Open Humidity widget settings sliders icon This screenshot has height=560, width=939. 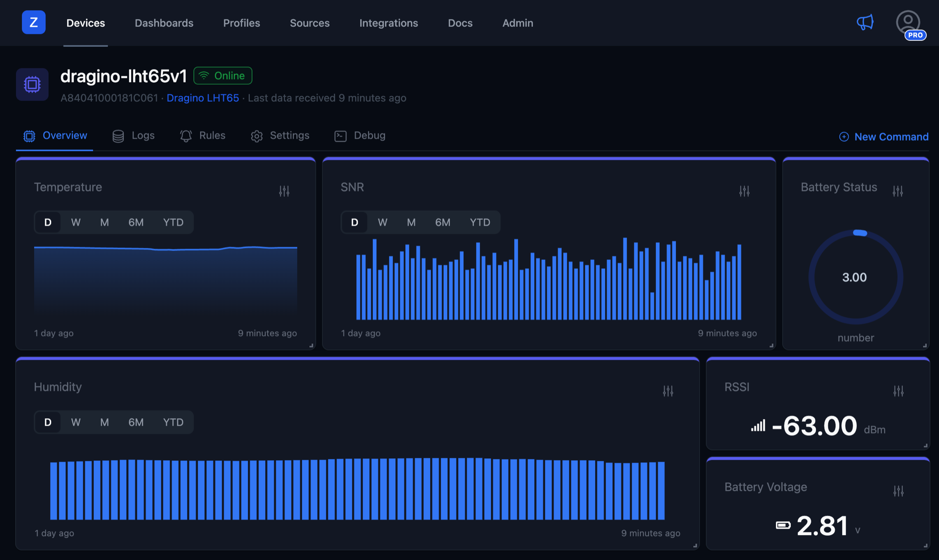point(668,391)
